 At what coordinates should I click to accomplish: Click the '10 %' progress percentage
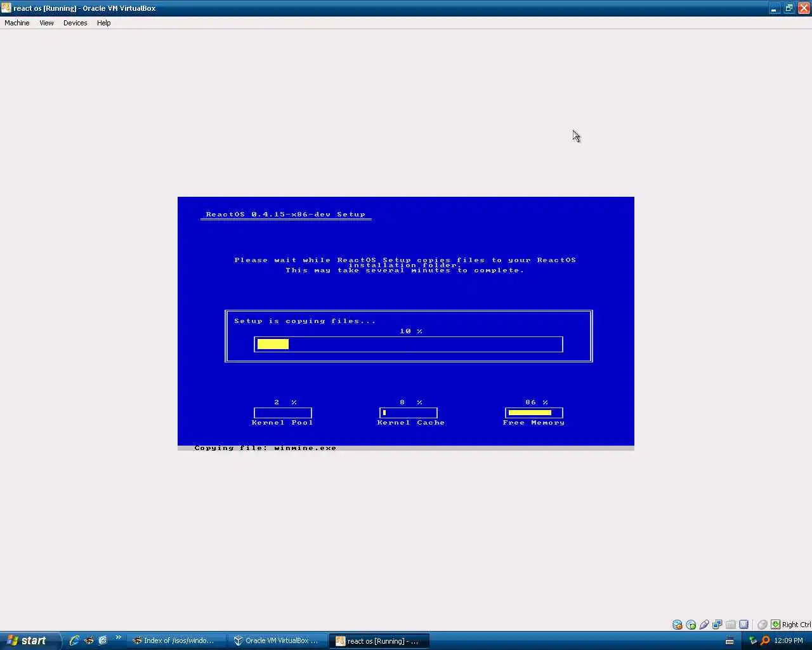point(410,331)
